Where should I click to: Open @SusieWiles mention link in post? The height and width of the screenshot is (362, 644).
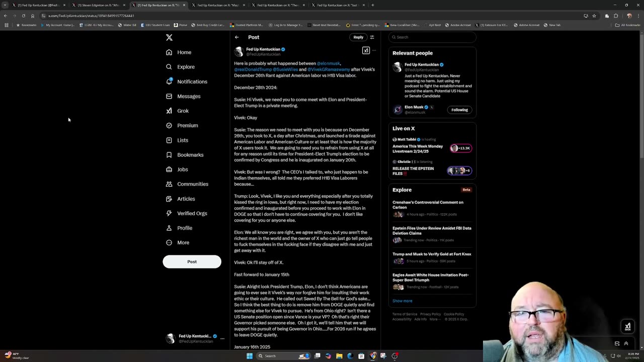point(285,69)
